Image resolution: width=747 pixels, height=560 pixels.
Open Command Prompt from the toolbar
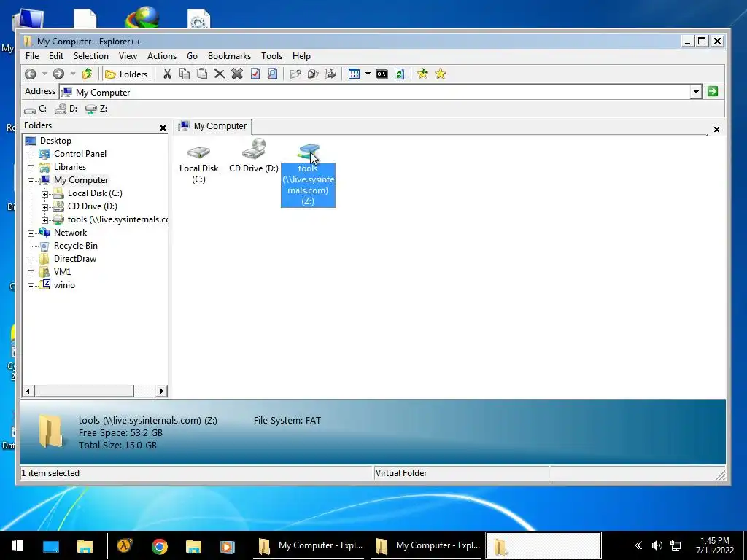[382, 74]
